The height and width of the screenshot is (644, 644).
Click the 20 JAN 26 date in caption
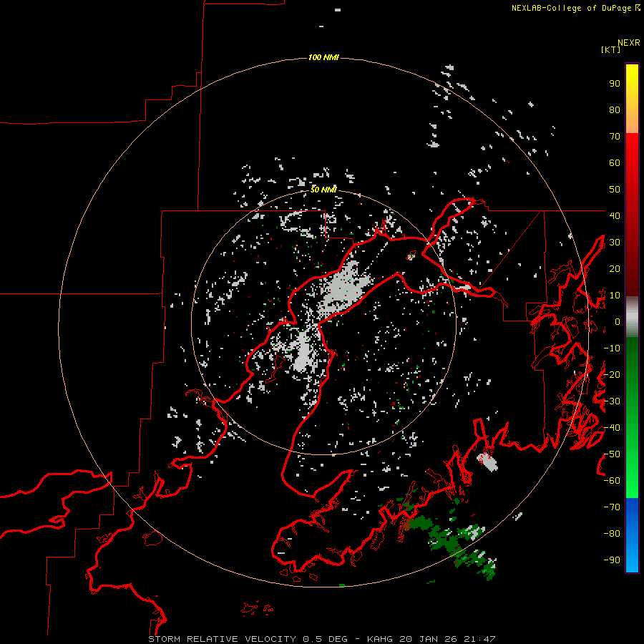[429, 639]
